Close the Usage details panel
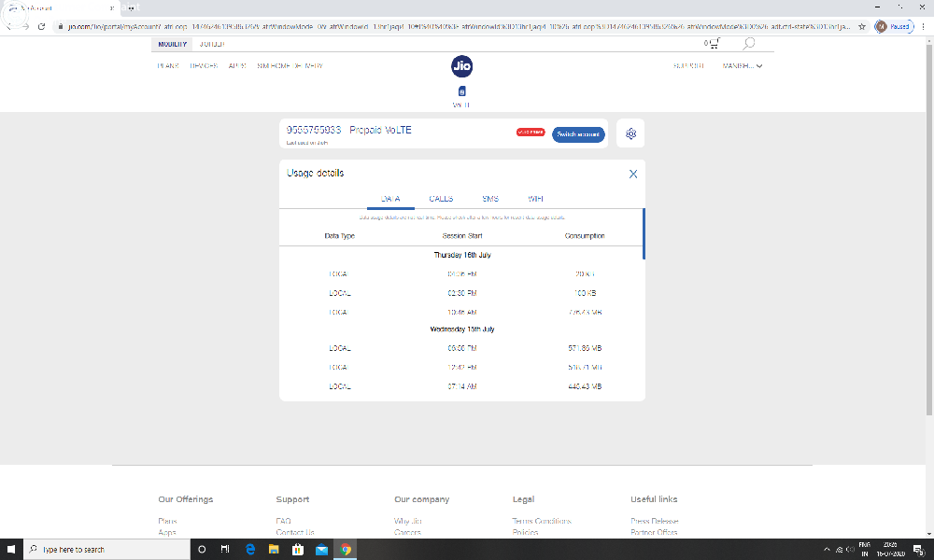Viewport: 934px width, 560px height. [x=633, y=174]
